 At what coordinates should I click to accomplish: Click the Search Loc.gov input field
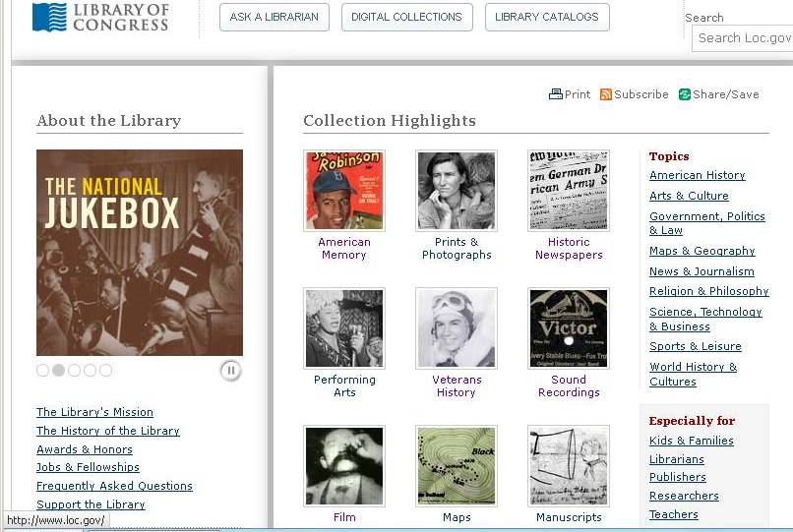742,38
